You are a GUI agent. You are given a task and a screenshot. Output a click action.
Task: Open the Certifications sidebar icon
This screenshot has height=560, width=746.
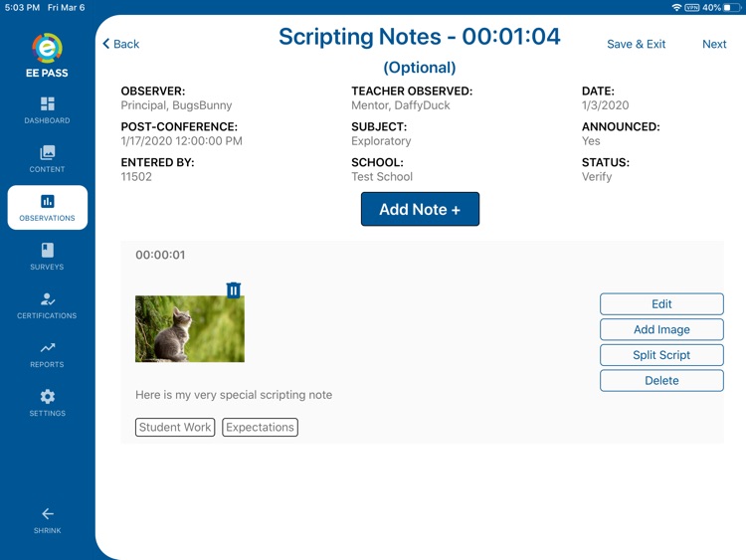(x=47, y=298)
